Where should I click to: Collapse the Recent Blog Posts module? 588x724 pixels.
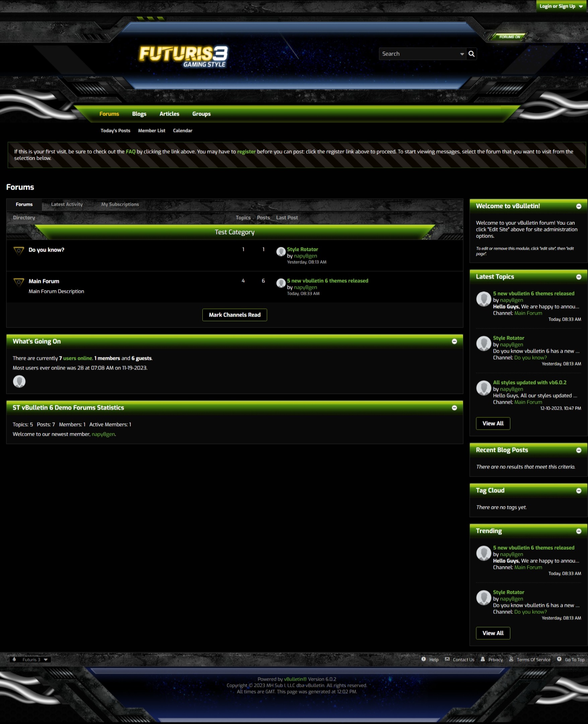(579, 450)
